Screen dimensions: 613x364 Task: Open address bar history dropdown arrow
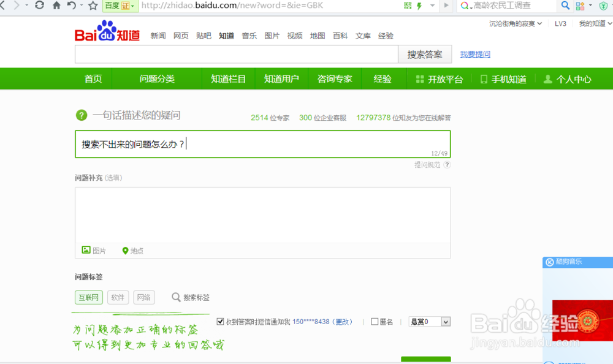click(432, 6)
